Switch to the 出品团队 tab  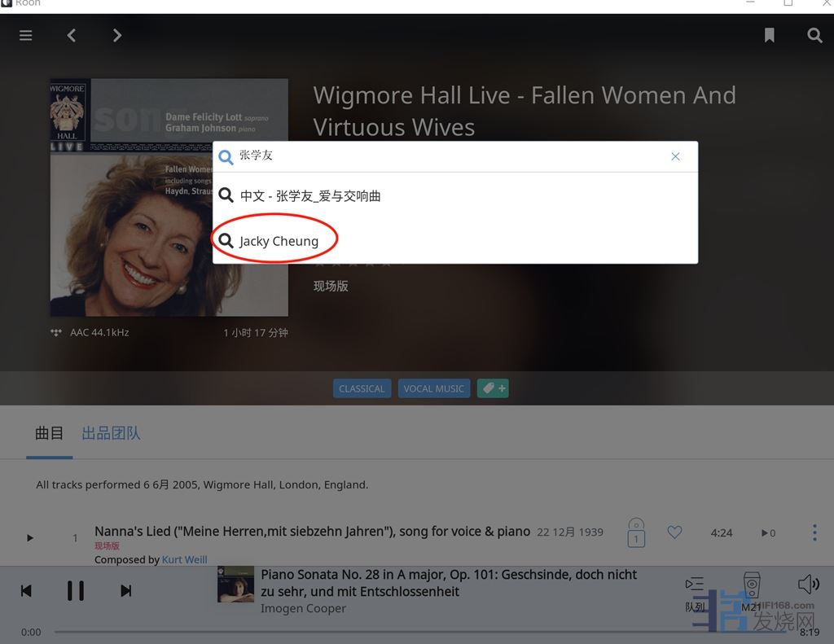[111, 433]
